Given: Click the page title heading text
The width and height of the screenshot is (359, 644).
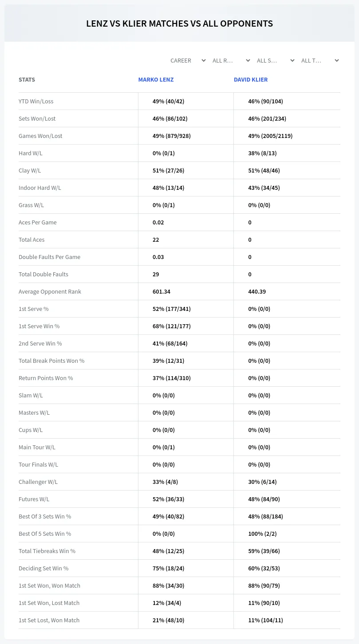Looking at the screenshot, I should (x=179, y=24).
